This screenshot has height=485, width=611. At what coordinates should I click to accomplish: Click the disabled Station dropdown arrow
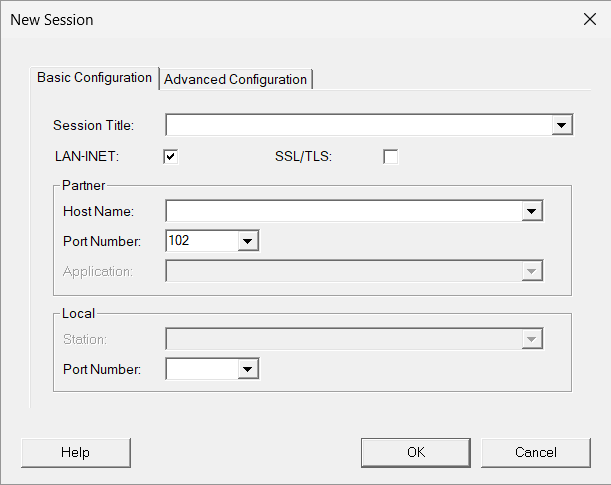[x=532, y=339]
